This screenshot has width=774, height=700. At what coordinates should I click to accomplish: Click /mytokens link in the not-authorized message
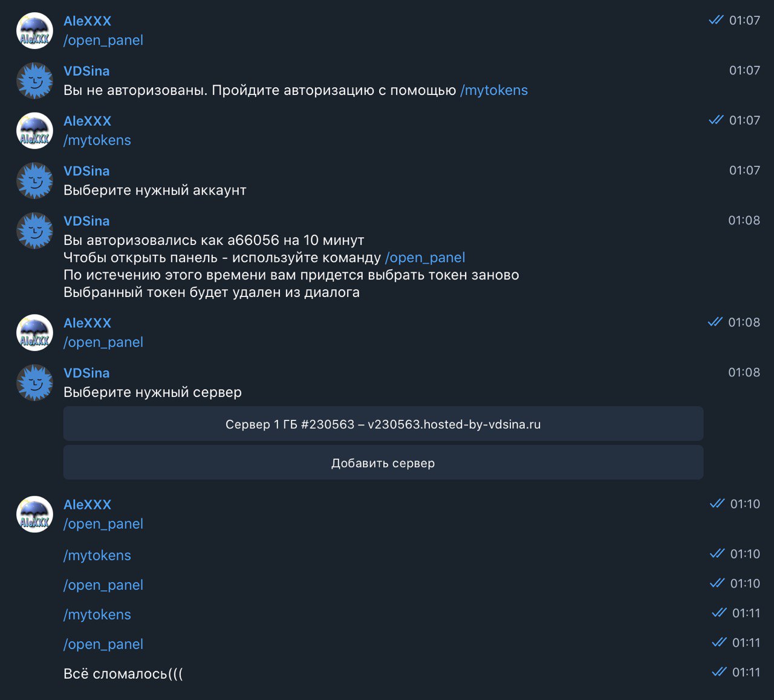point(494,90)
